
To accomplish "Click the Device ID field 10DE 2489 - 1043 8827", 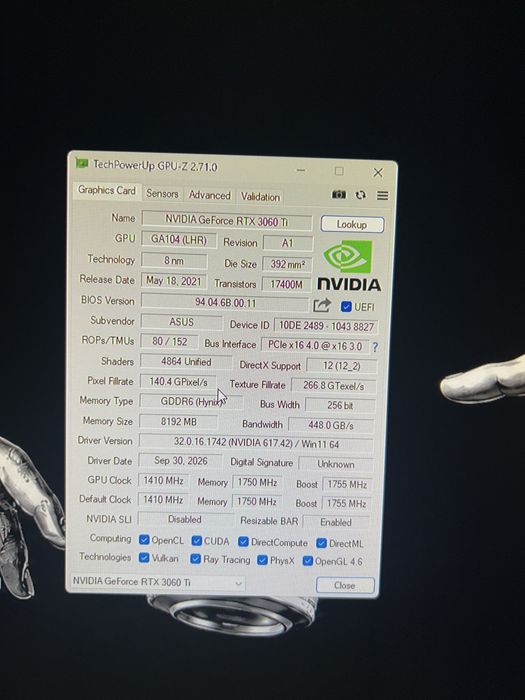I will click(326, 326).
